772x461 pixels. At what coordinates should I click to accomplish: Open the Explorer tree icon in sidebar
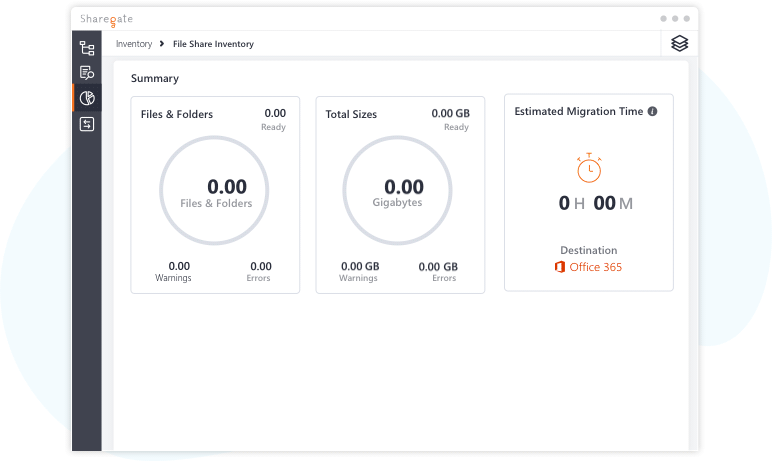87,48
